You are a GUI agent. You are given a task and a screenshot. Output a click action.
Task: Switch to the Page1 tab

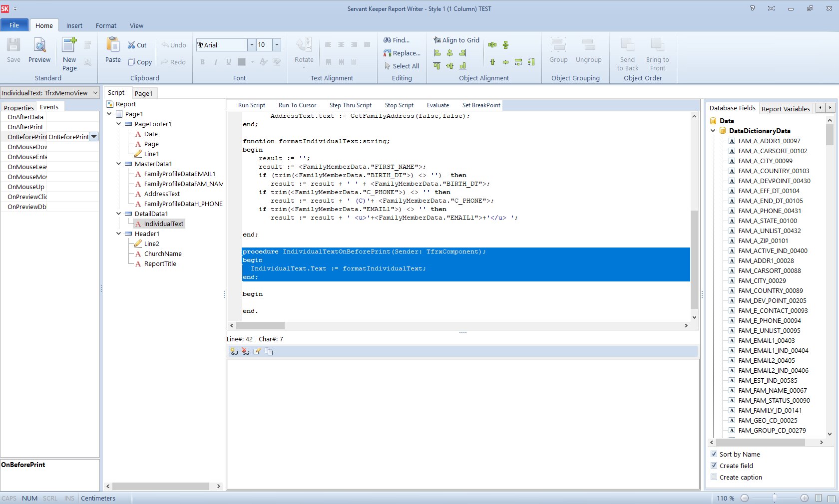(144, 93)
